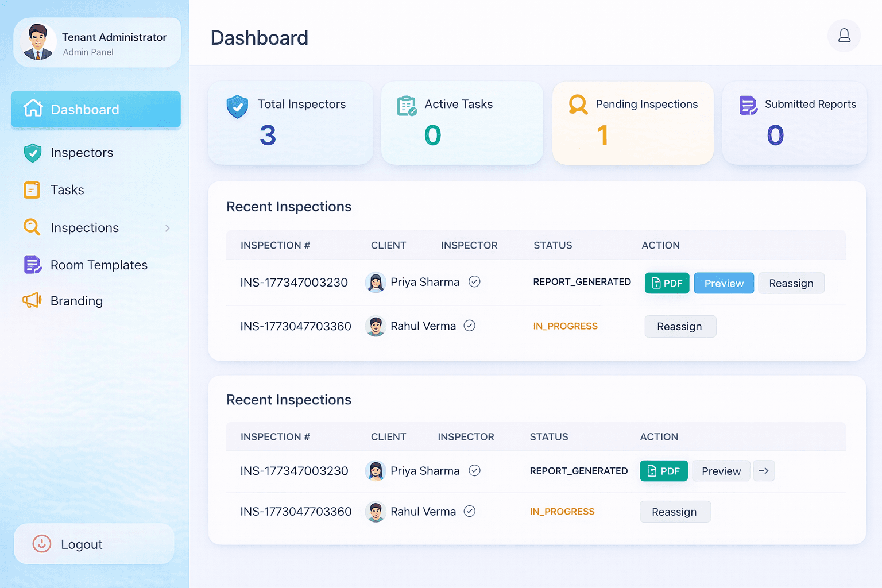
Task: Click Priya Sharma's verified checkmark badge
Action: pyautogui.click(x=474, y=282)
